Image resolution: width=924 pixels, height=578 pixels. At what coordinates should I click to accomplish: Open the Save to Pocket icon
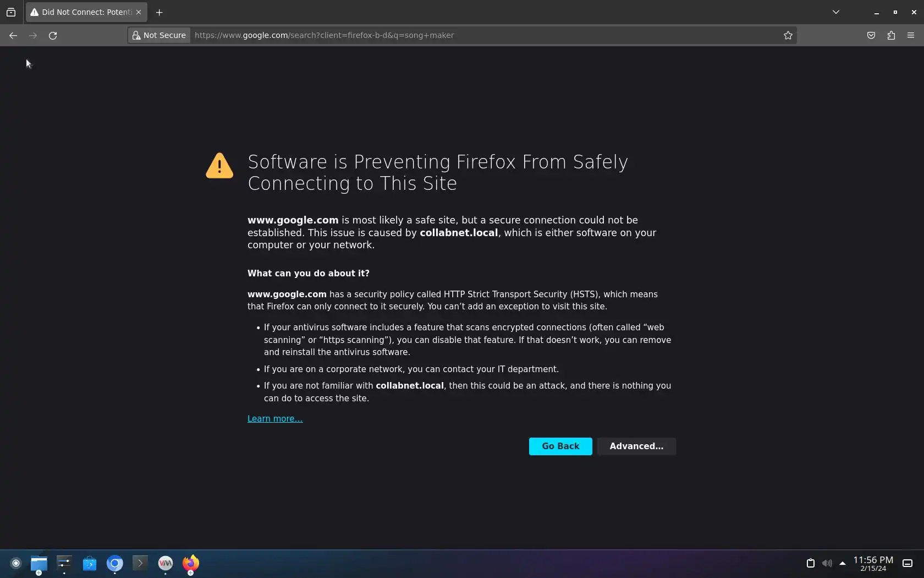pyautogui.click(x=871, y=35)
